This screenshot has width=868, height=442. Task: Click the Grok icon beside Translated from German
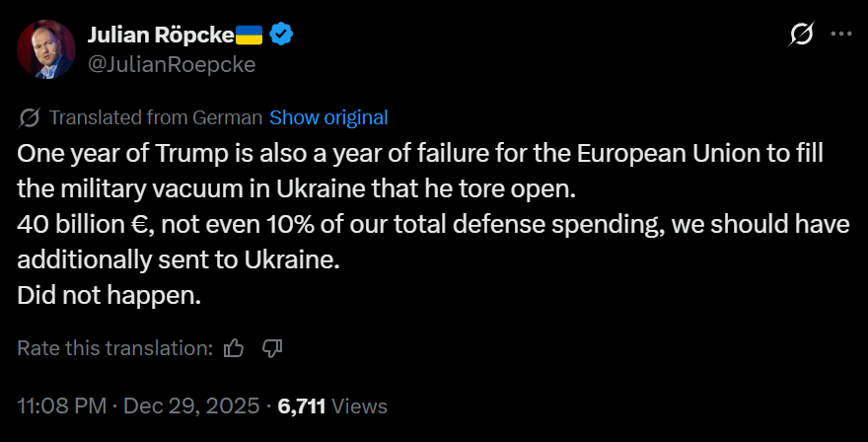click(x=30, y=117)
